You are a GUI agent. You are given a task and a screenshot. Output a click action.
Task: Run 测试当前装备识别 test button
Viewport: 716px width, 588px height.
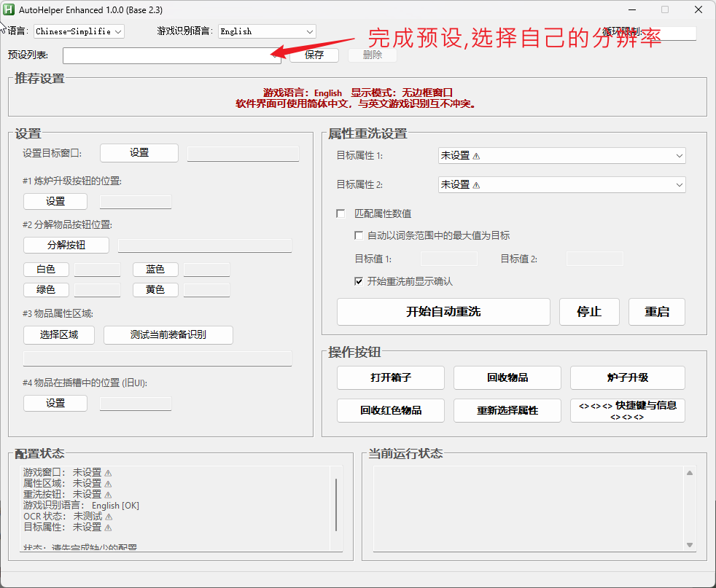coord(168,335)
